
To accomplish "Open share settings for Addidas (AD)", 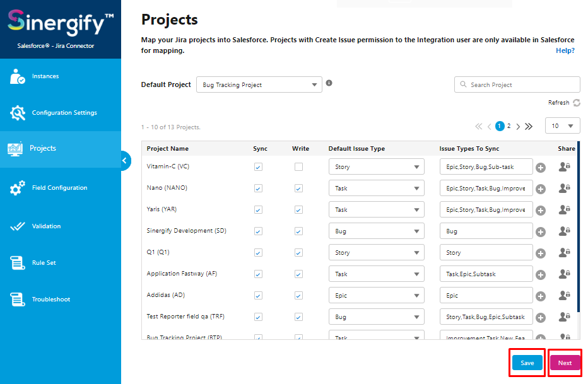I will point(565,295).
